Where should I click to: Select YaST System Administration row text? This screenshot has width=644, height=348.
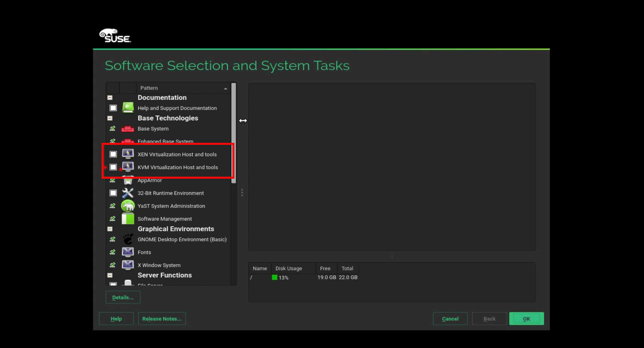click(x=171, y=206)
